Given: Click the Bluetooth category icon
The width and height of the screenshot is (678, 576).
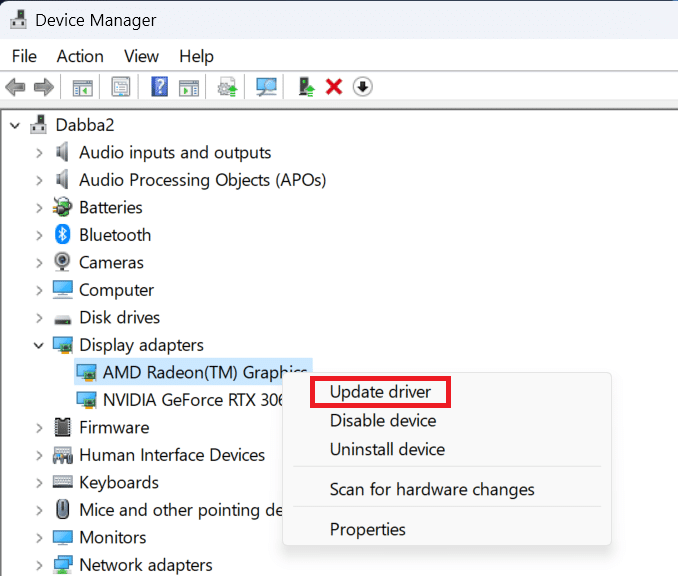Looking at the screenshot, I should pyautogui.click(x=63, y=234).
